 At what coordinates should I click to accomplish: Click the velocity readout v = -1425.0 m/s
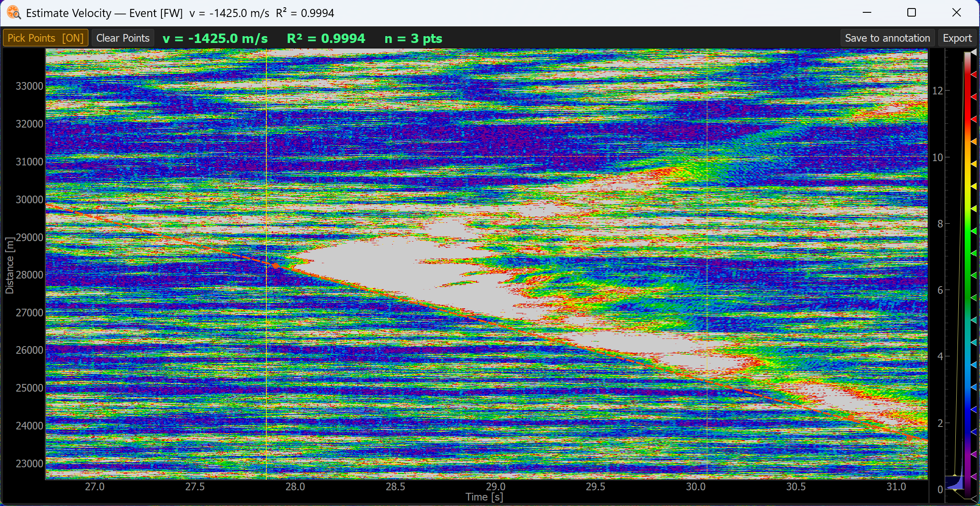click(215, 38)
